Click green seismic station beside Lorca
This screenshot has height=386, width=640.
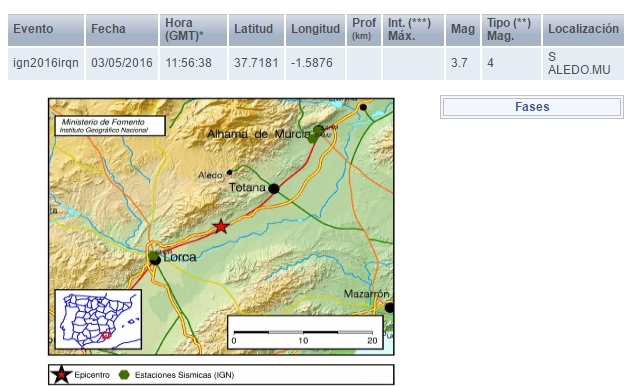pos(153,256)
